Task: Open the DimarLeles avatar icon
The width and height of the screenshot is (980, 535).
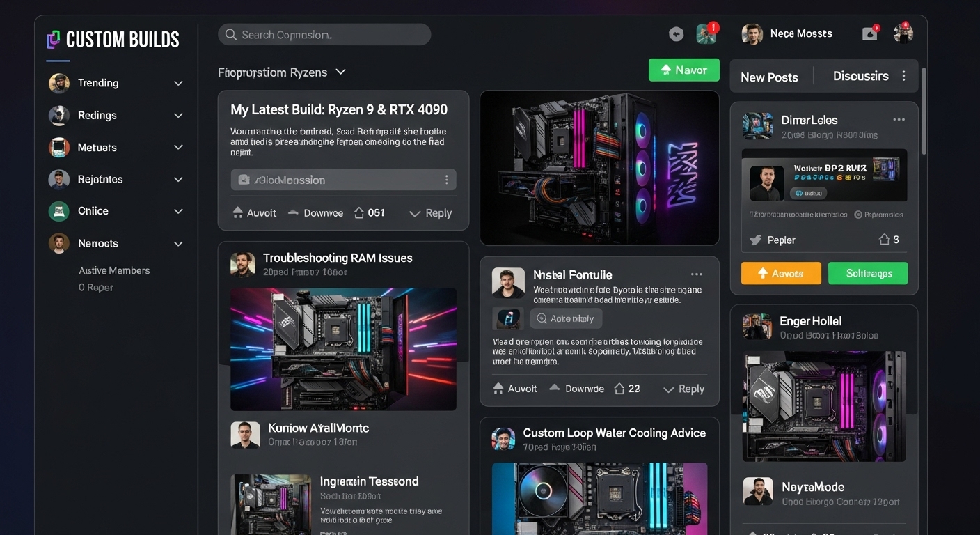Action: [x=757, y=126]
